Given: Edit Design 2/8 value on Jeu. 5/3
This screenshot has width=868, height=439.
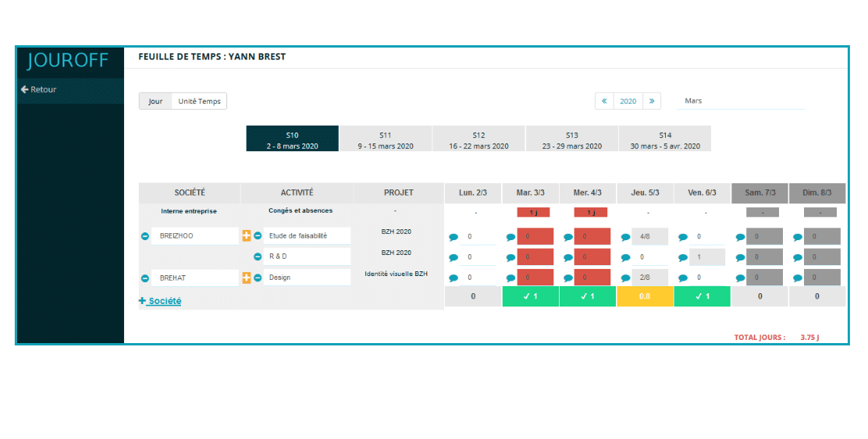Looking at the screenshot, I should (x=650, y=278).
